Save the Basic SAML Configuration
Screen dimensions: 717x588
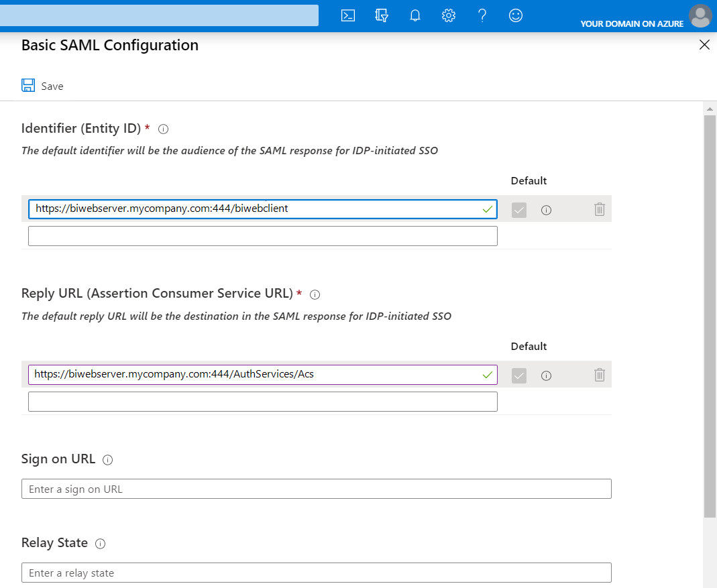43,86
